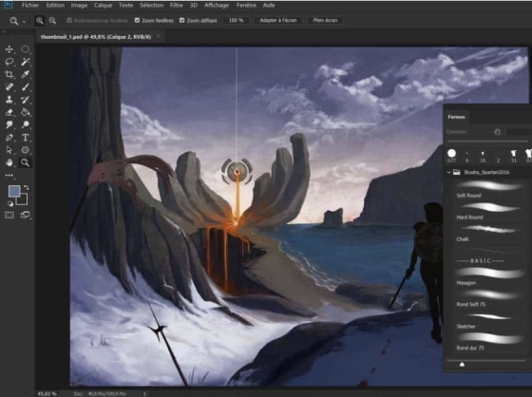532x397 pixels.
Task: Select the Elliptical Marquee tool
Action: [25, 49]
